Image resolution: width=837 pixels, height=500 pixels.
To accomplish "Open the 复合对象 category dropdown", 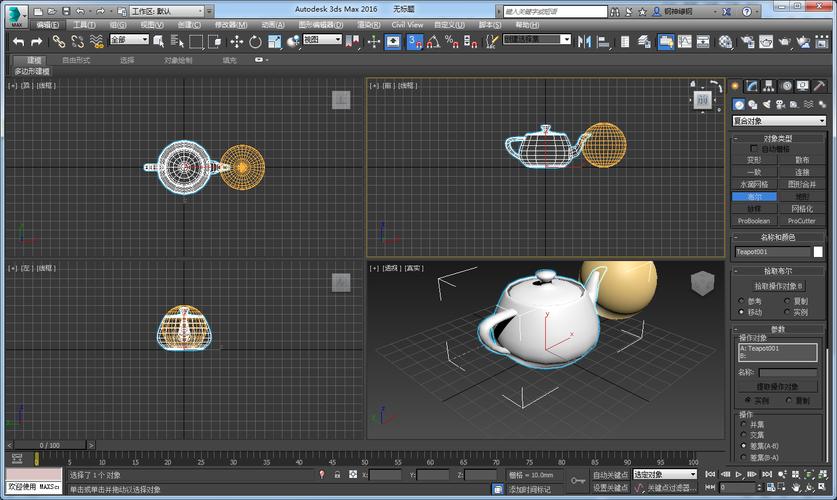I will (x=779, y=121).
